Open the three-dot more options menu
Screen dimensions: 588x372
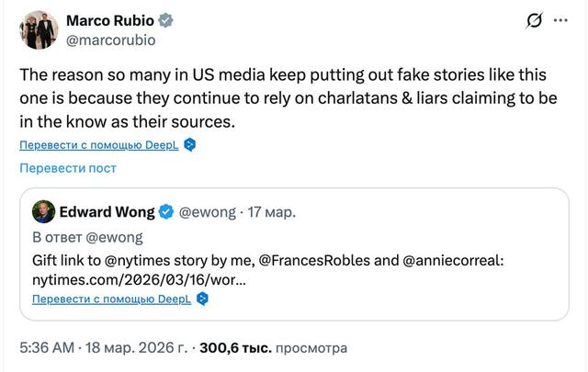tap(560, 20)
